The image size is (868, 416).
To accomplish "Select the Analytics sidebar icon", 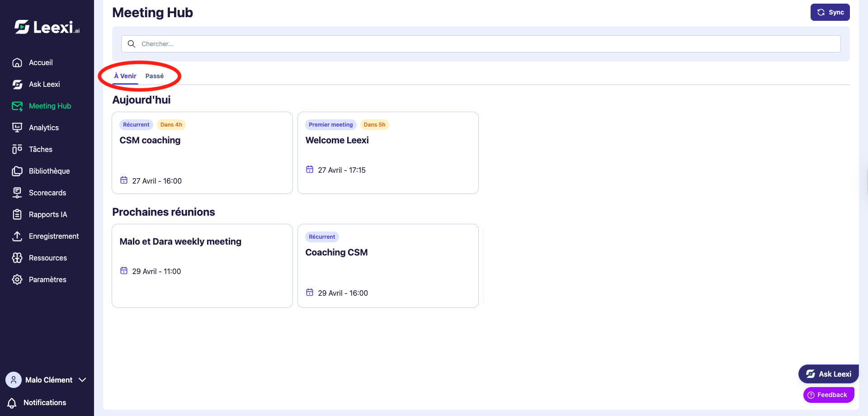I will click(x=17, y=128).
